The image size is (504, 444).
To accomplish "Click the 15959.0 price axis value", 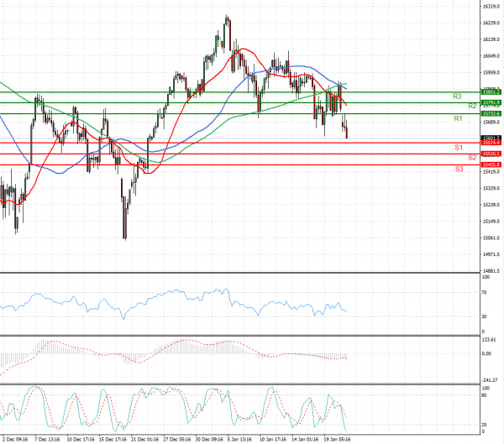I will point(491,73).
